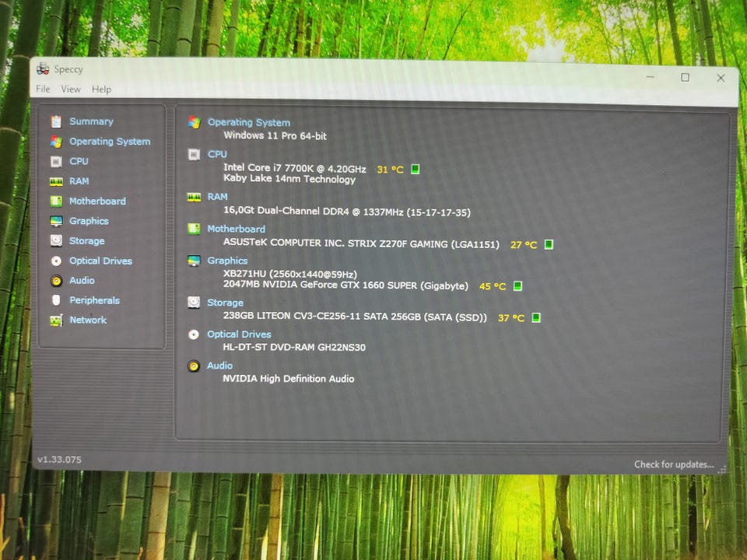
Task: Click Check for updates link
Action: point(674,464)
